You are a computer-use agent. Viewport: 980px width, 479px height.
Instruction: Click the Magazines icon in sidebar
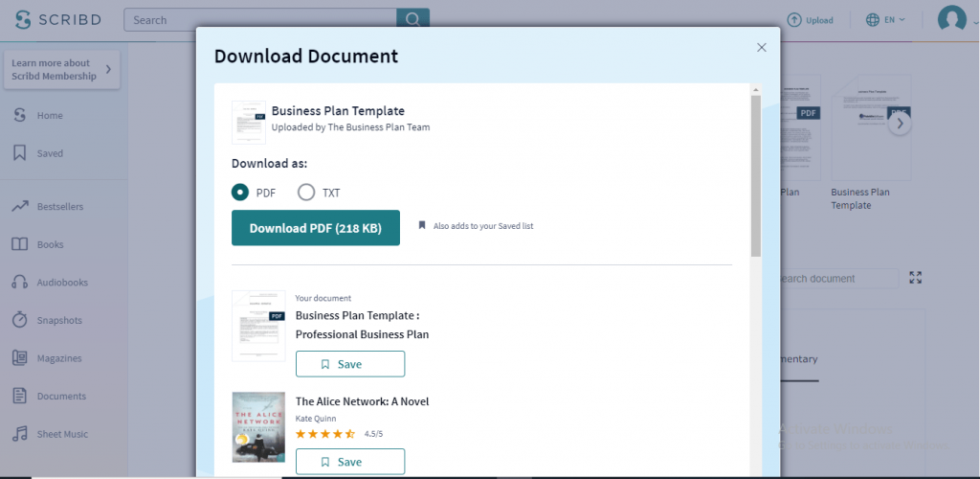coord(20,358)
